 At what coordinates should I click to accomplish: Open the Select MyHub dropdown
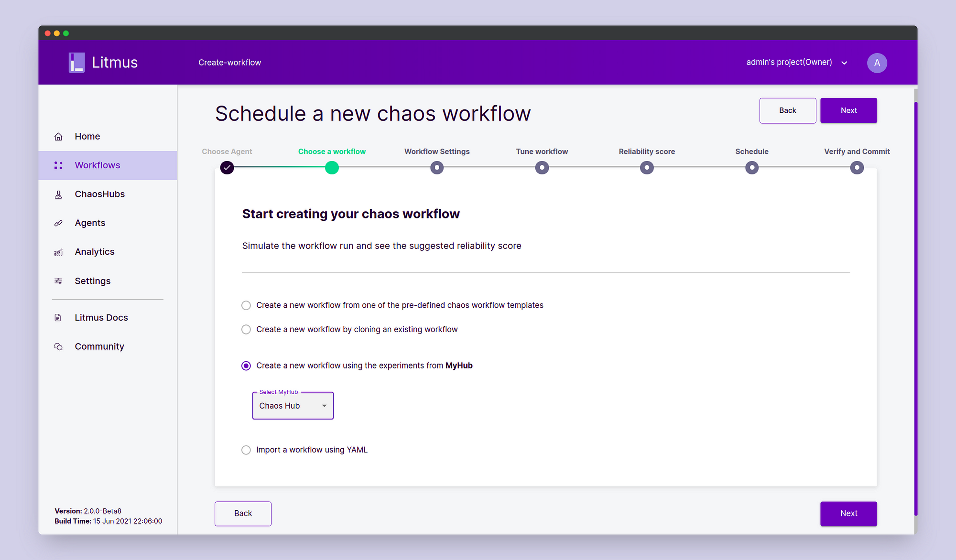(x=293, y=406)
